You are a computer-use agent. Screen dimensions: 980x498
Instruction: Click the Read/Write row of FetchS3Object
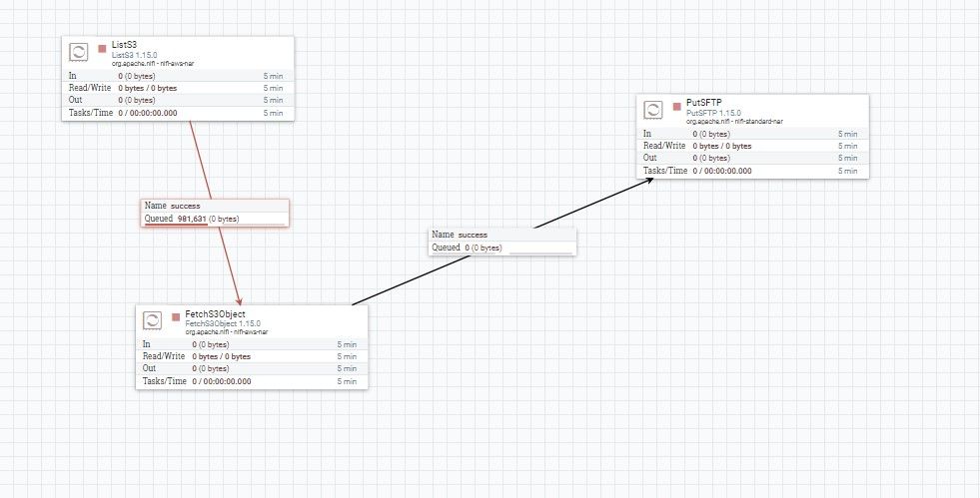(x=252, y=356)
